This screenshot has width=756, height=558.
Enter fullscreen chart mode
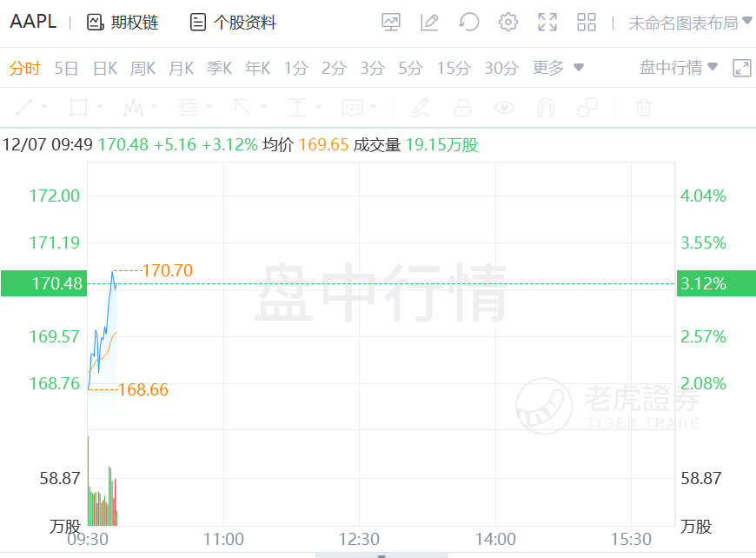point(547,23)
